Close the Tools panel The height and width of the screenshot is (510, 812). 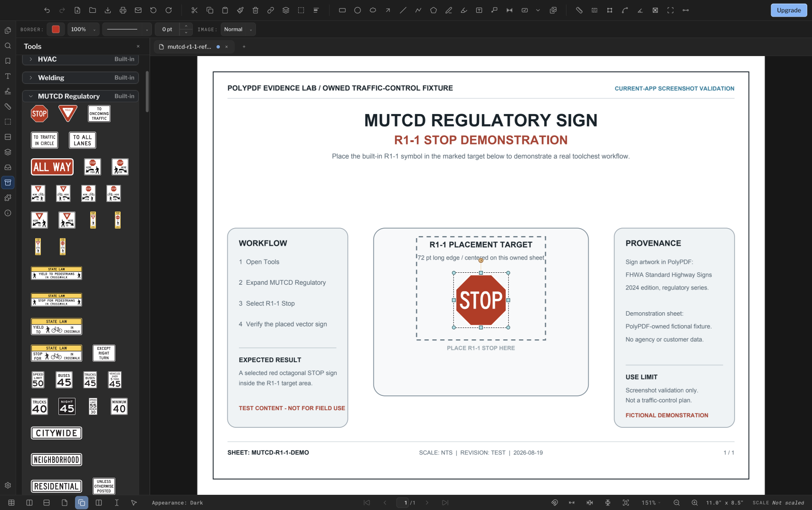click(138, 46)
